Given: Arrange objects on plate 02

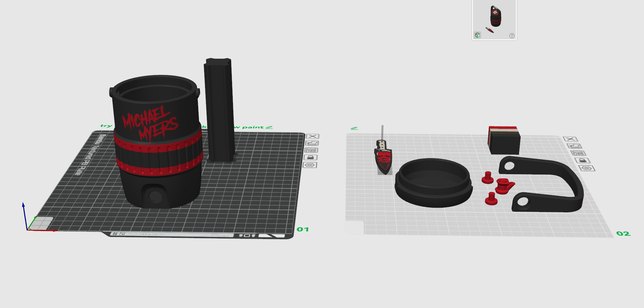Looking at the screenshot, I should pos(578,153).
